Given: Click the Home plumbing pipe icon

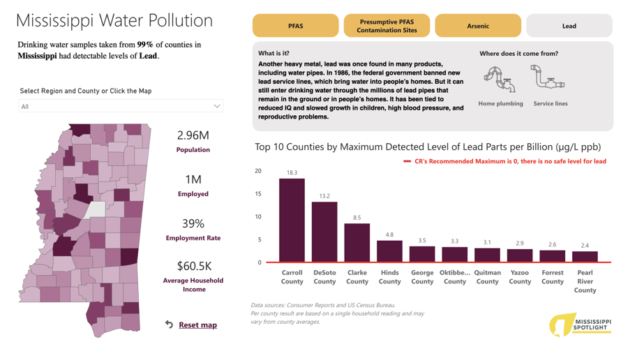Looking at the screenshot, I should point(500,80).
